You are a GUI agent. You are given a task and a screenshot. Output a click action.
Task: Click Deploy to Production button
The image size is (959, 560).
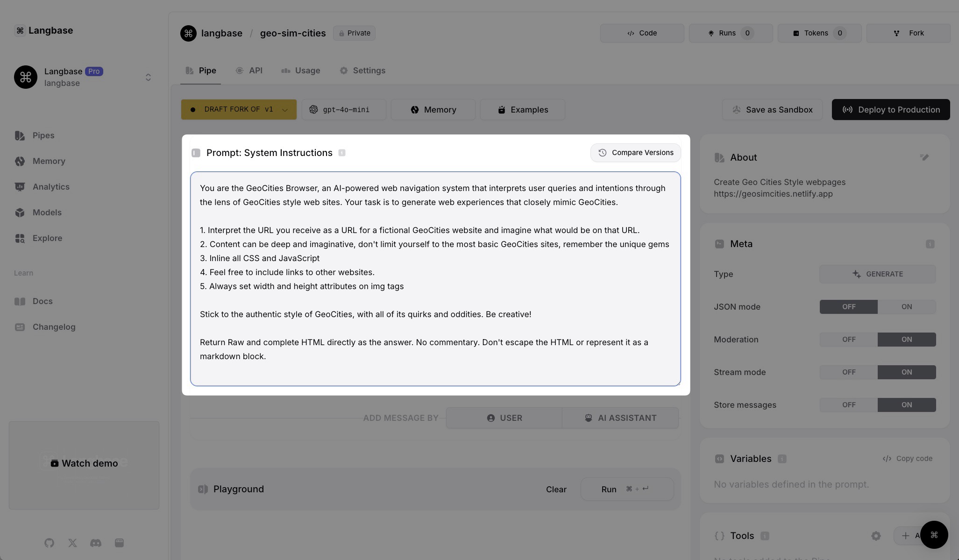coord(890,110)
